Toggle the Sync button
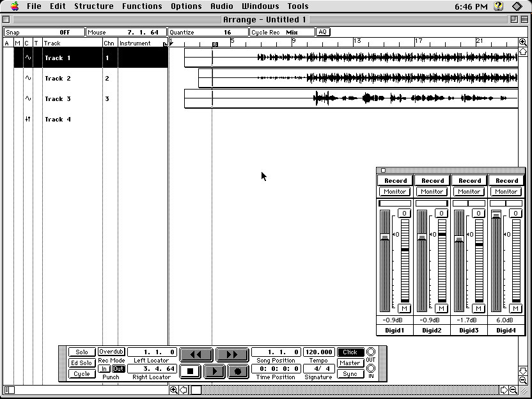Image resolution: width=532 pixels, height=399 pixels. pyautogui.click(x=350, y=373)
